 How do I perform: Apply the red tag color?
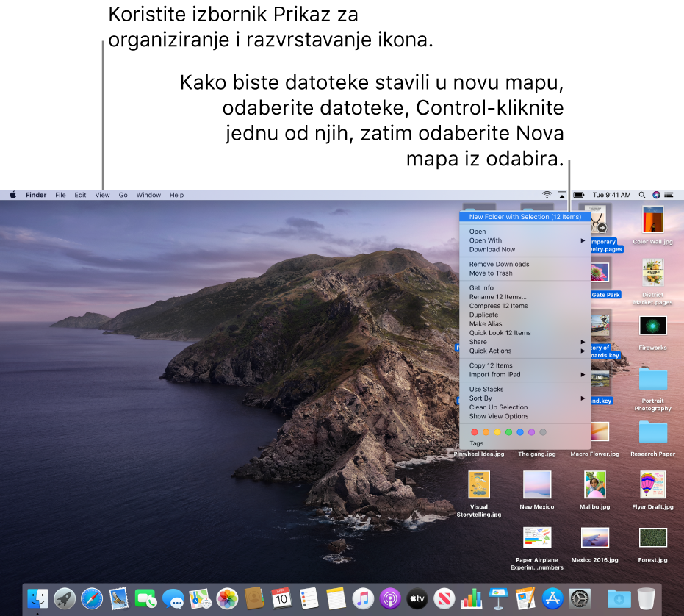475,432
